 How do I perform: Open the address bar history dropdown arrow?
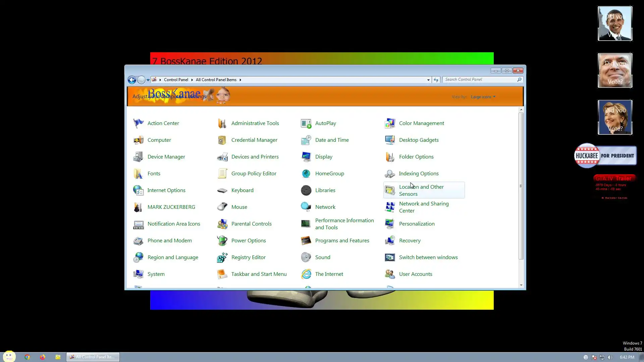tap(428, 80)
